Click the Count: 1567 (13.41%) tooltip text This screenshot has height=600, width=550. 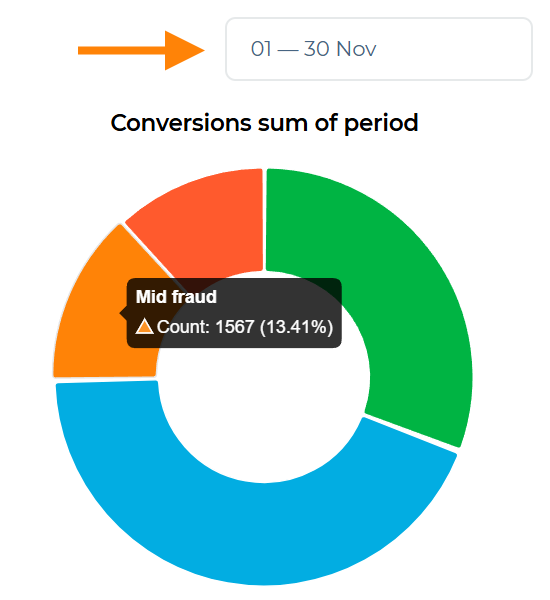click(245, 327)
